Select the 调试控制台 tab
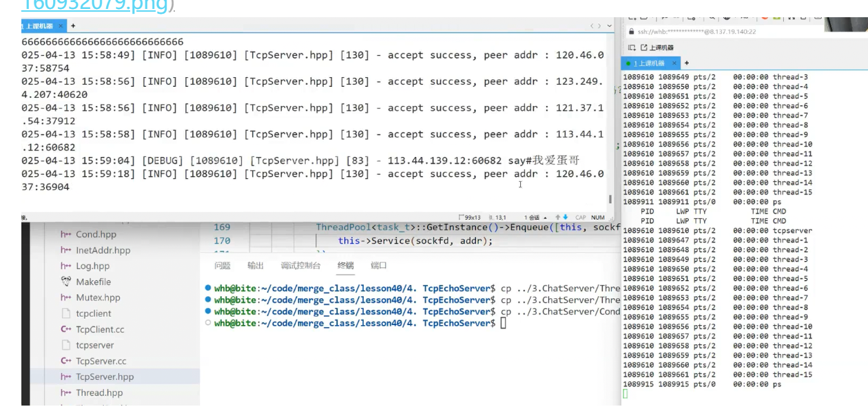This screenshot has width=868, height=409. pyautogui.click(x=300, y=266)
